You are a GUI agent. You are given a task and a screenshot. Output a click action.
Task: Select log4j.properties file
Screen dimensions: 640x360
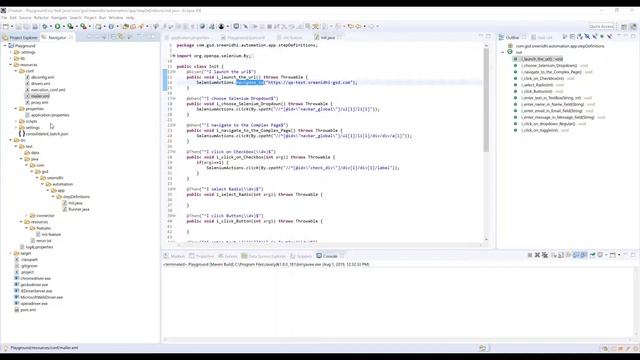pyautogui.click(x=40, y=247)
